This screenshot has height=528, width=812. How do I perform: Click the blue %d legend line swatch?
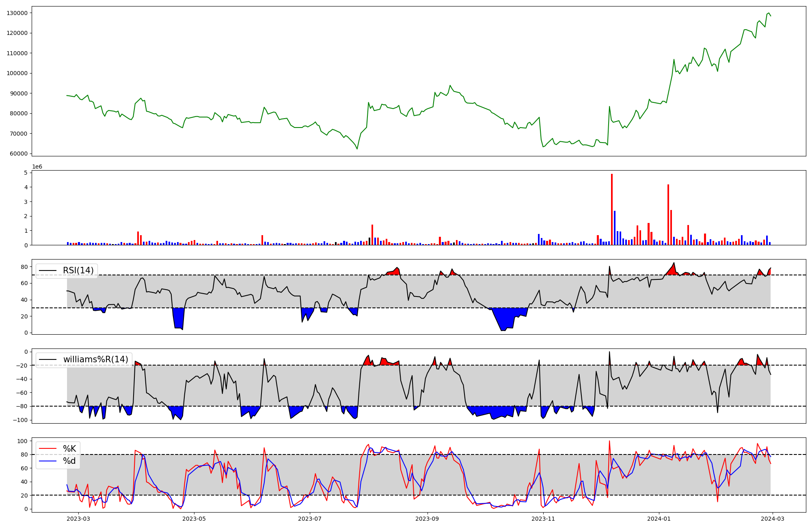click(x=48, y=461)
